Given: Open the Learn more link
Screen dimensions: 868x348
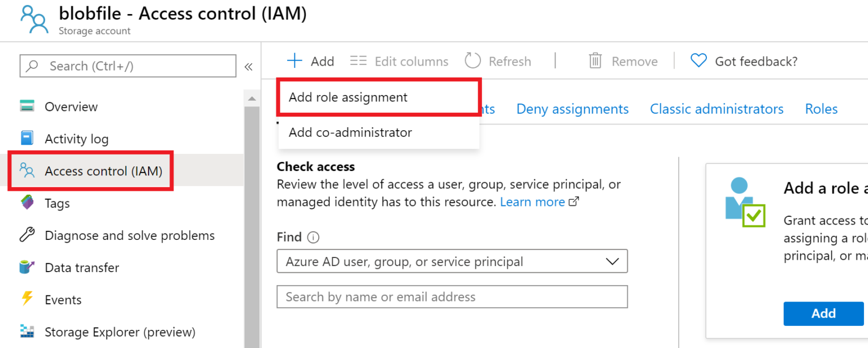Looking at the screenshot, I should [x=532, y=201].
